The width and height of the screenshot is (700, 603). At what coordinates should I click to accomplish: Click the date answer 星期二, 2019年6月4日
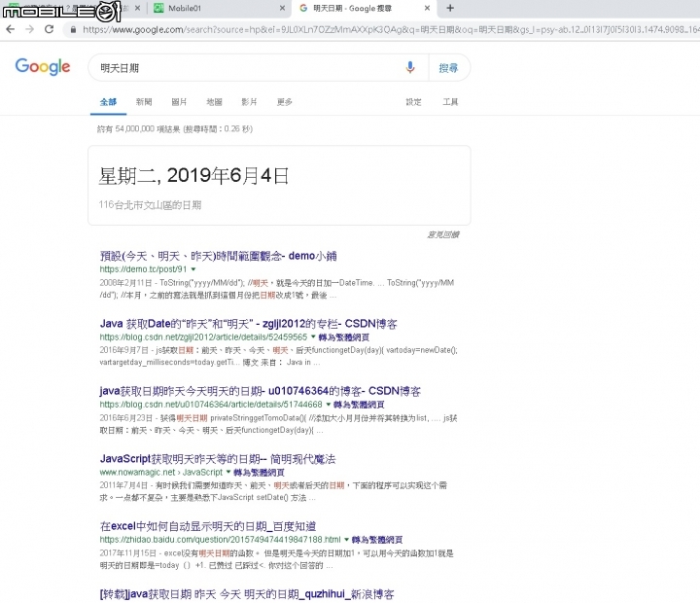pyautogui.click(x=193, y=175)
